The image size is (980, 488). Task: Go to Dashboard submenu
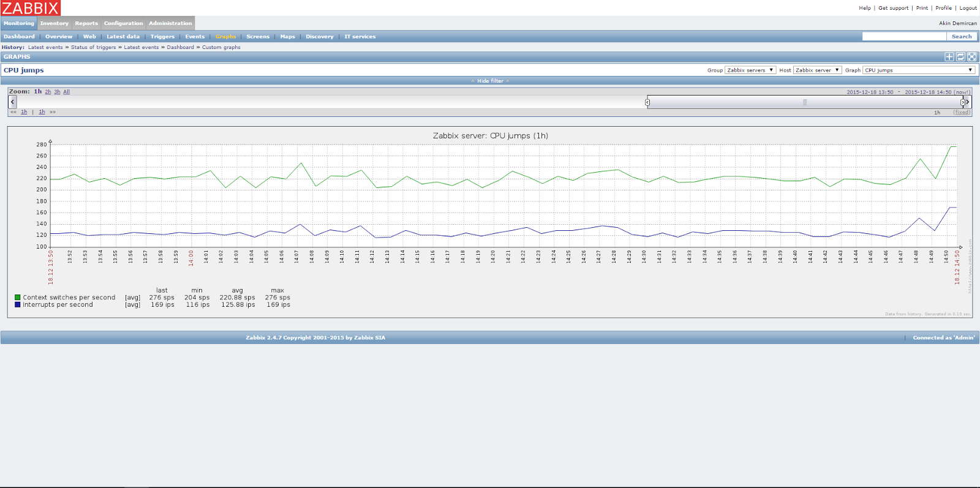(19, 37)
